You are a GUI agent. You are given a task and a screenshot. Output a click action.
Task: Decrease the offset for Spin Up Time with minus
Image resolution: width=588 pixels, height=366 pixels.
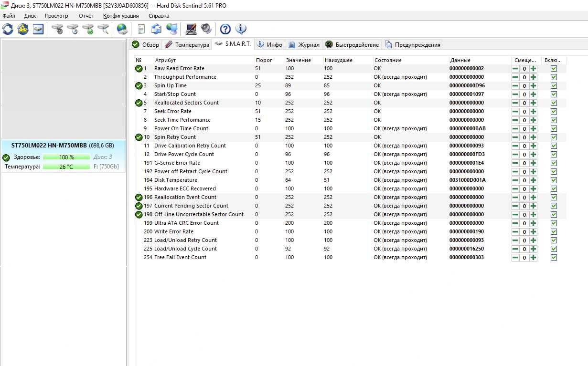coord(515,86)
